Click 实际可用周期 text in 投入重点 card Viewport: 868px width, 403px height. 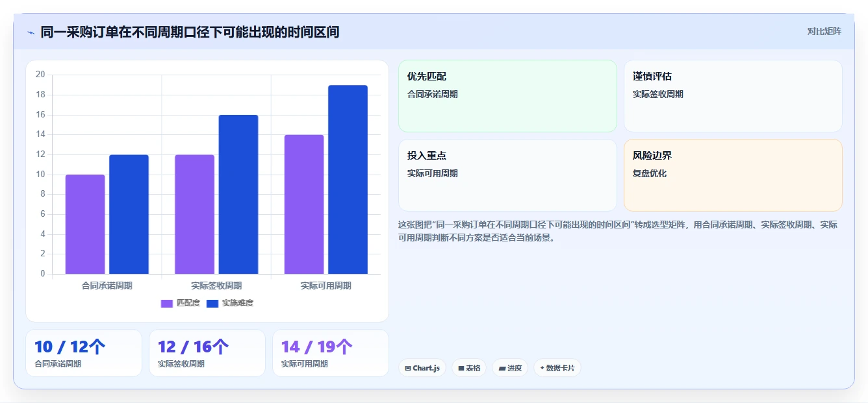point(433,173)
